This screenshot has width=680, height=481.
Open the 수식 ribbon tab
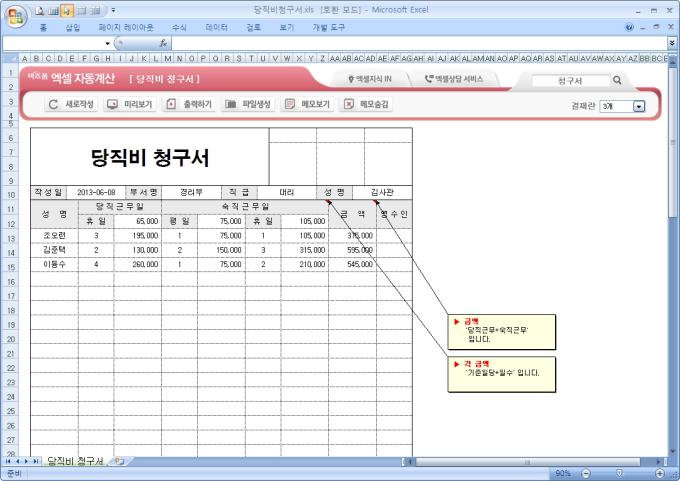(179, 27)
